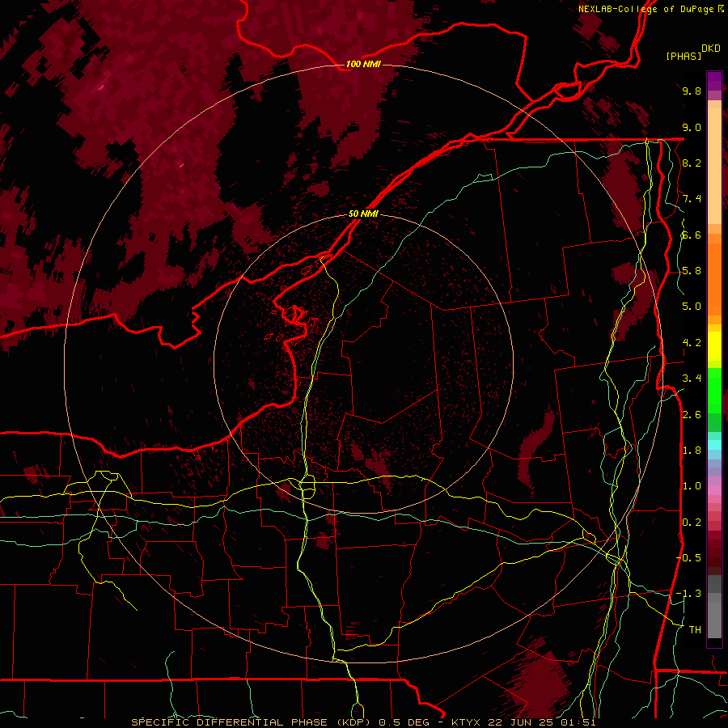Click the 4.2 legend value
Image resolution: width=728 pixels, height=728 pixels.
[692, 343]
